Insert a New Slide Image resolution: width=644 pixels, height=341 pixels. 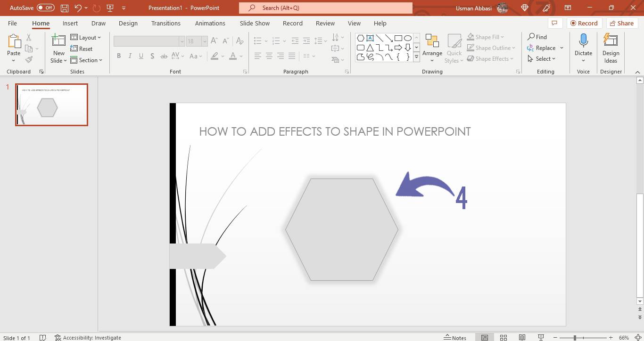tap(58, 49)
